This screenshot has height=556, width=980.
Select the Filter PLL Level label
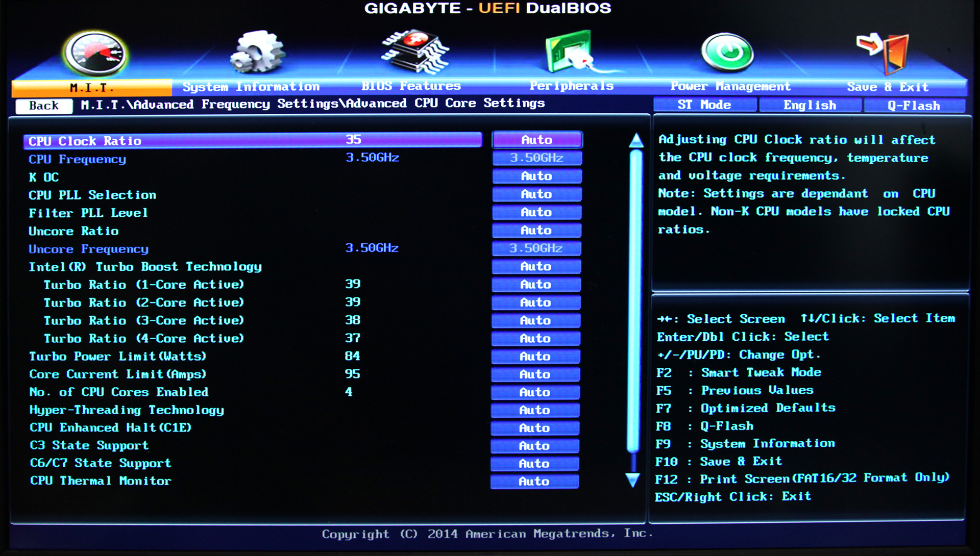pyautogui.click(x=88, y=213)
